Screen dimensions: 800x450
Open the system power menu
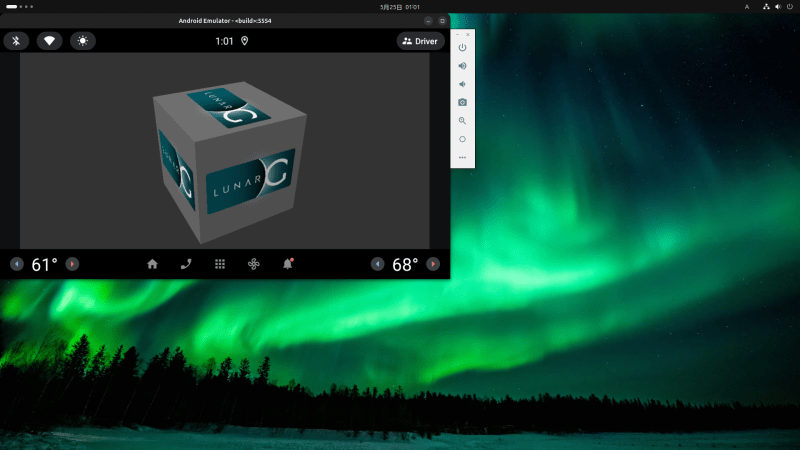coord(790,7)
